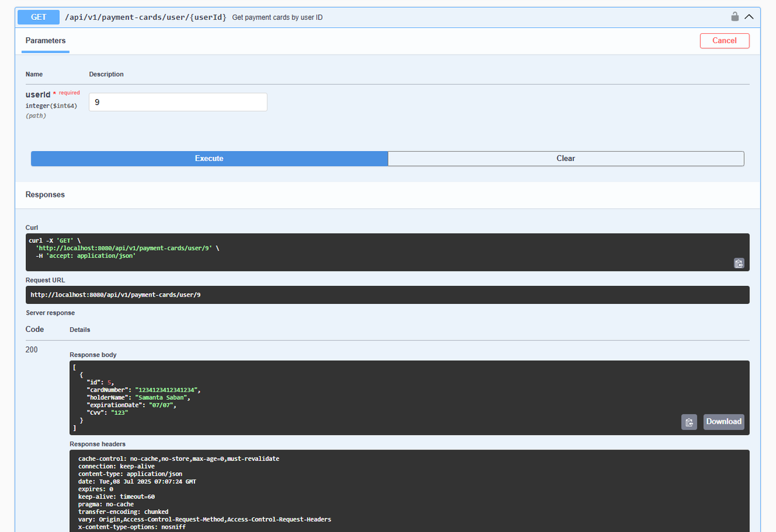Click the expires: 0 header line
This screenshot has height=532, width=776.
coord(96,489)
